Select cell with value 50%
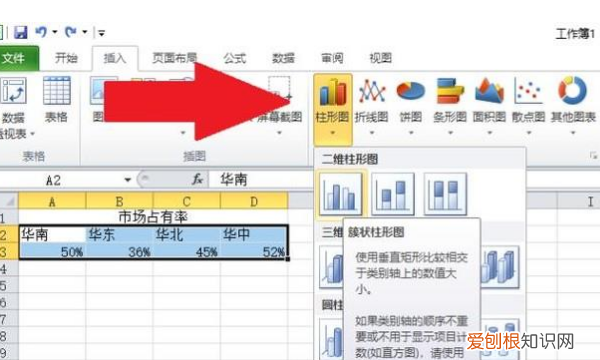This screenshot has width=600, height=360. pos(52,251)
